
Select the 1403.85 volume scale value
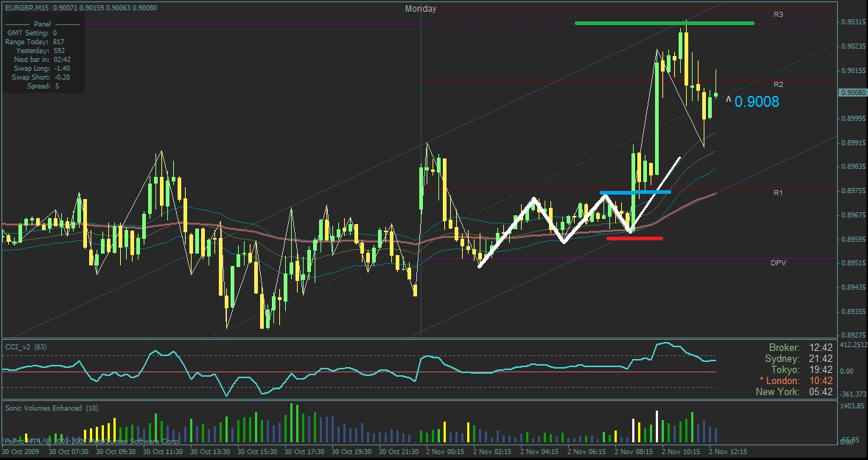(853, 406)
